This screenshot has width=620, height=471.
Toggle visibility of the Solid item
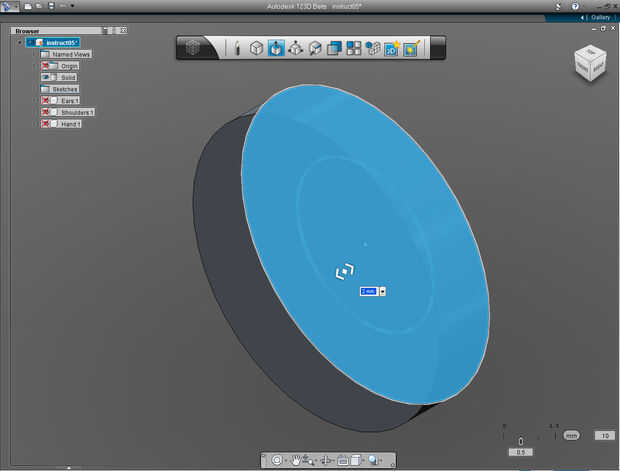(45, 77)
